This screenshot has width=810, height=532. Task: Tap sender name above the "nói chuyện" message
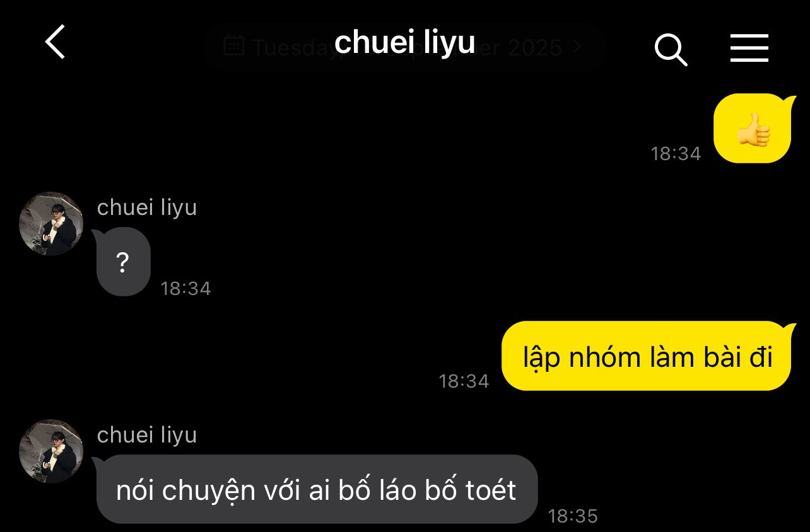pos(147,435)
